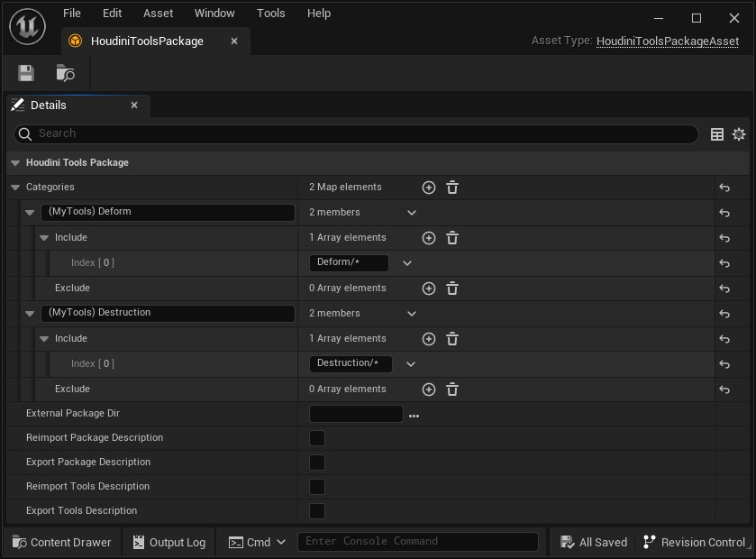Enable Reimport Package Description checkbox

point(317,438)
